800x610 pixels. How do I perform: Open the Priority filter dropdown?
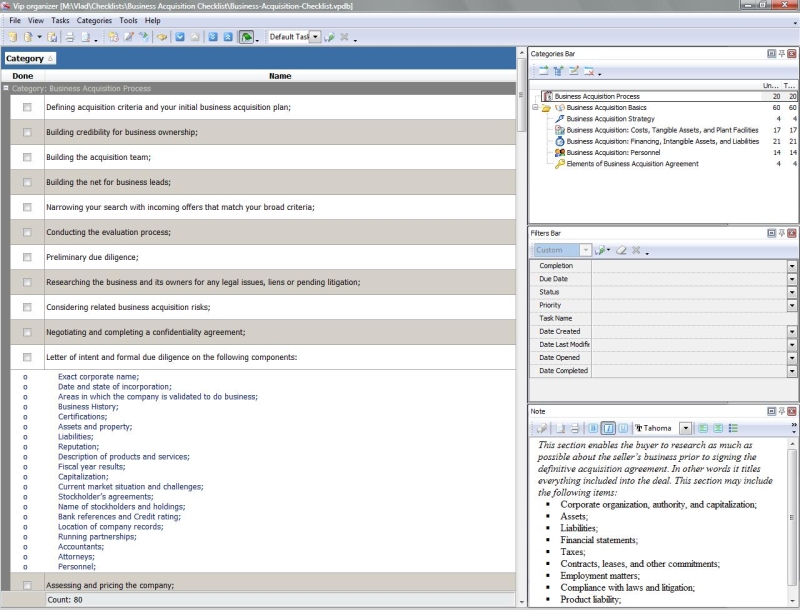click(x=792, y=305)
